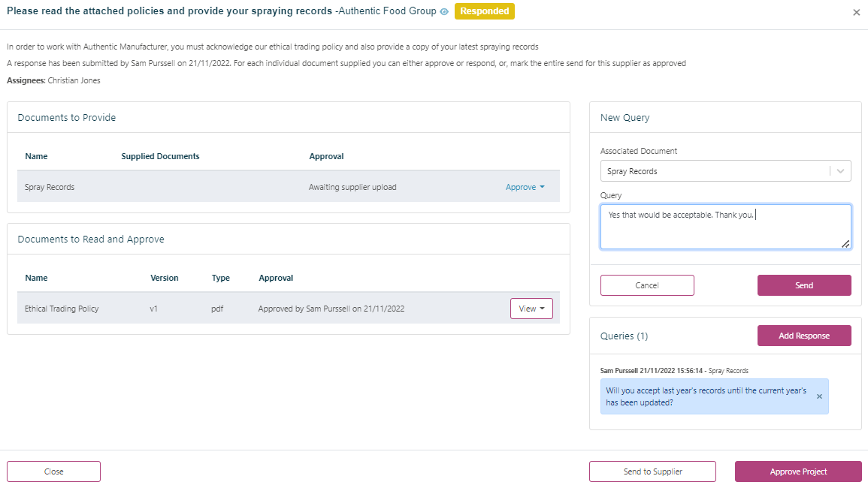Send the query response

804,285
